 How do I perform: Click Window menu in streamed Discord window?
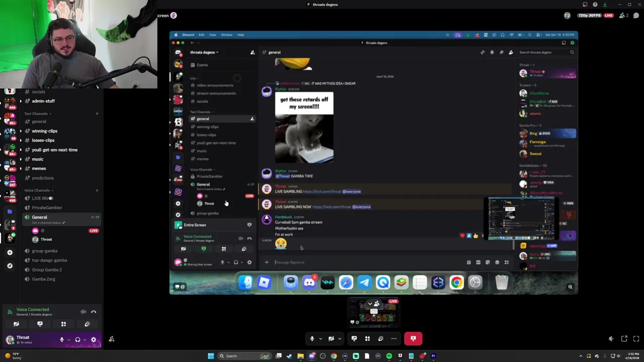pyautogui.click(x=226, y=35)
